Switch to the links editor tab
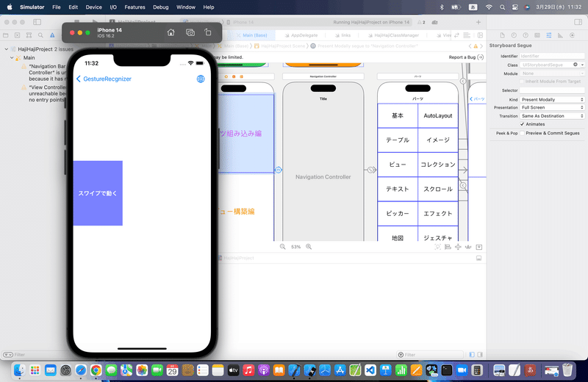The width and height of the screenshot is (588, 382). tap(343, 35)
